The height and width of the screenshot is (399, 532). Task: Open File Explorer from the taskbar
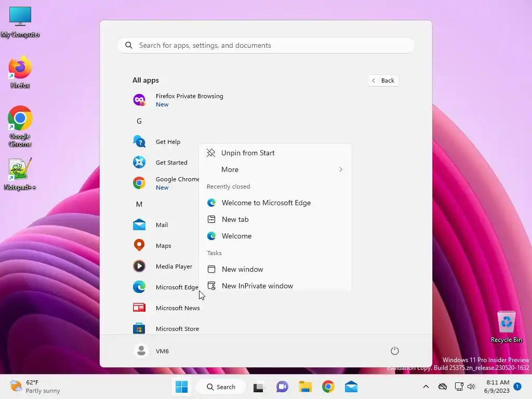(305, 387)
